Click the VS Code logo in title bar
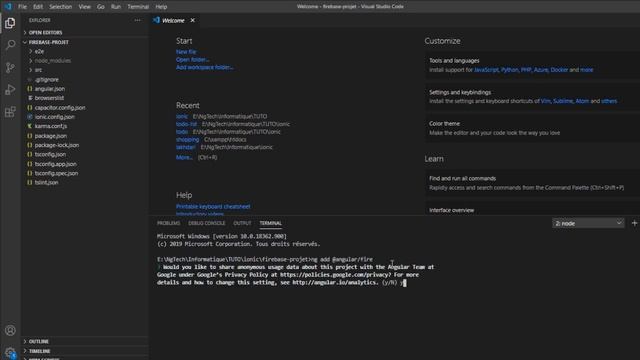This screenshot has height=360, width=640. pyautogui.click(x=8, y=7)
